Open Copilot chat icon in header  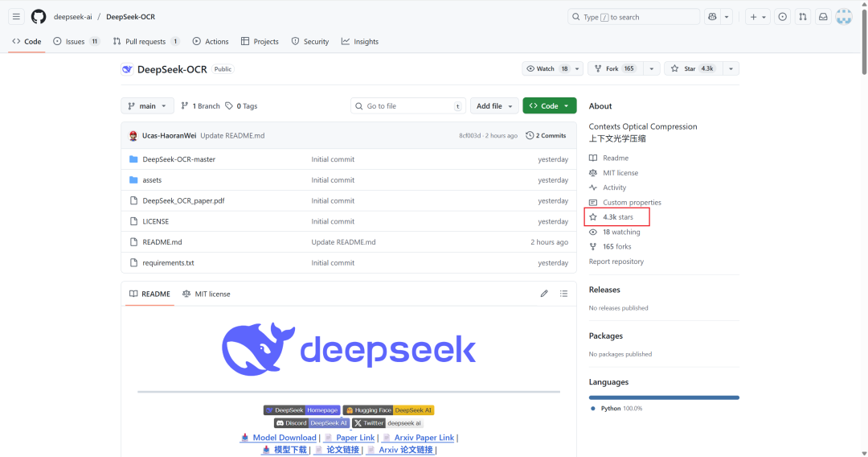point(712,17)
